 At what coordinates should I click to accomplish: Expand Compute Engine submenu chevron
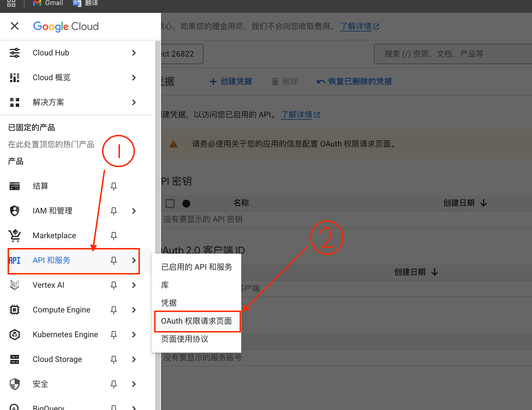pyautogui.click(x=134, y=310)
